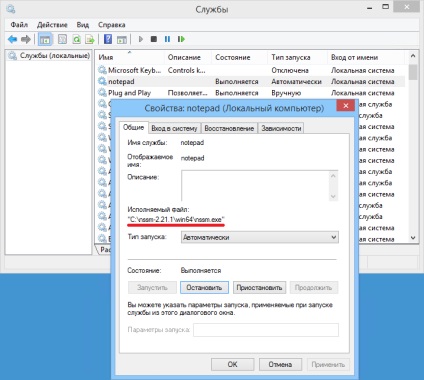Viewport: 424px width, 380px height.
Task: Click the Back arrow toolbar icon
Action: 12,39
